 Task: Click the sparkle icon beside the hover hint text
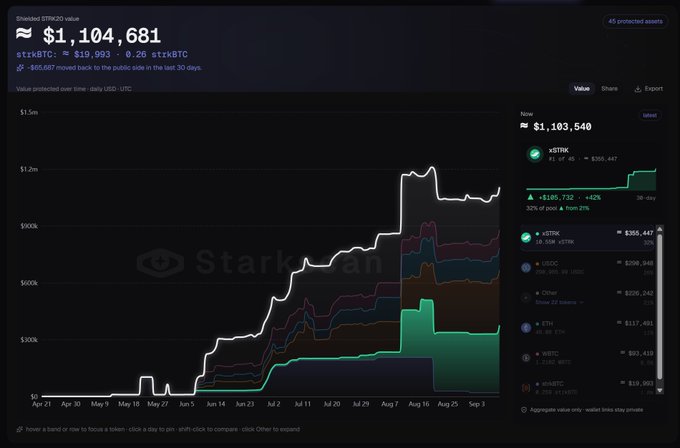pos(20,429)
